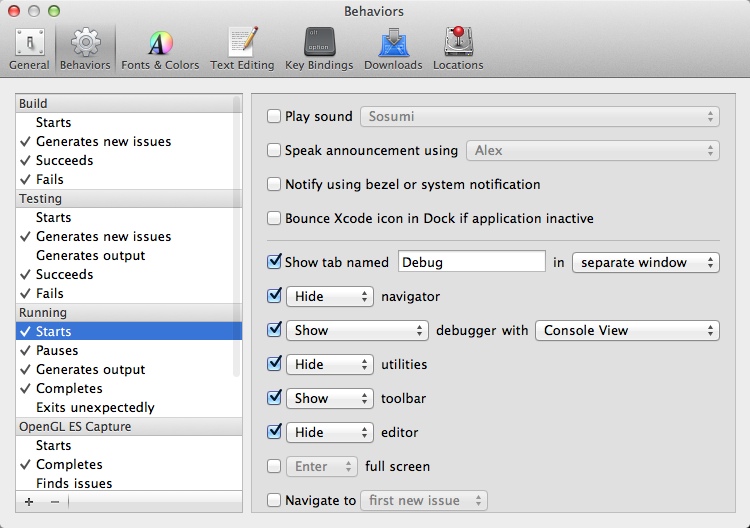Enable Speak announcement using checkbox
This screenshot has height=528, width=750.
(x=274, y=150)
